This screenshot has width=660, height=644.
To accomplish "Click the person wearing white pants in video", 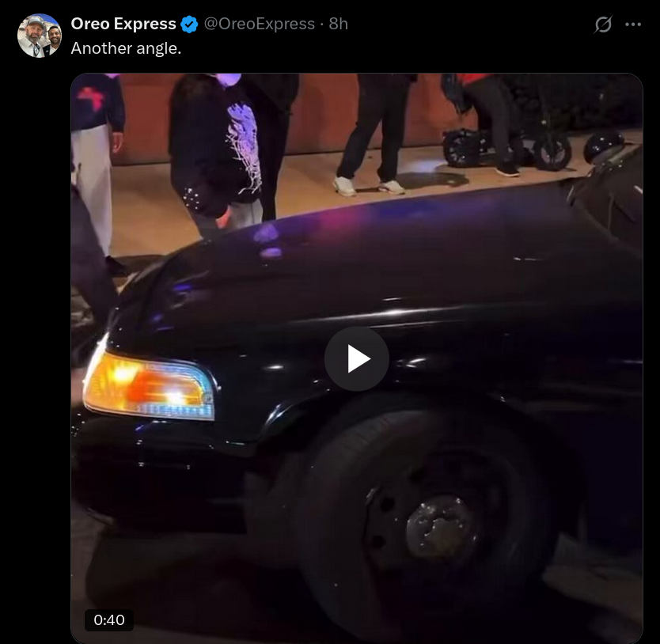I will click(x=96, y=169).
